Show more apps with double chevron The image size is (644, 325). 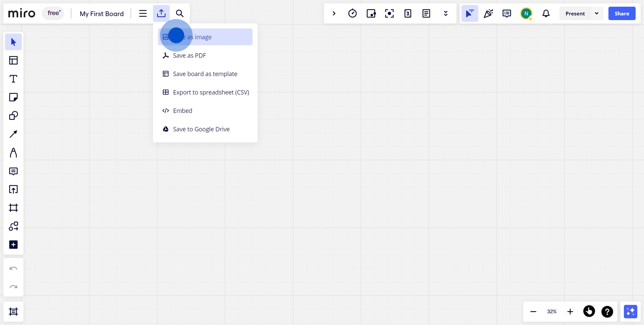[445, 13]
